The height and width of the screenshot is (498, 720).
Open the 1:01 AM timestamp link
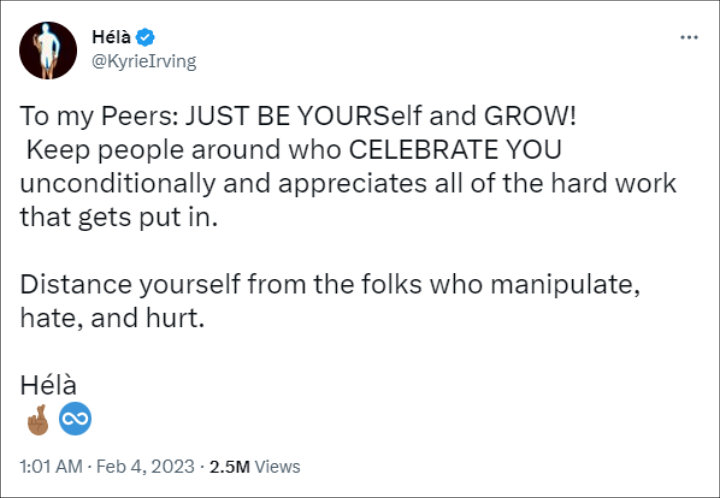pyautogui.click(x=51, y=466)
